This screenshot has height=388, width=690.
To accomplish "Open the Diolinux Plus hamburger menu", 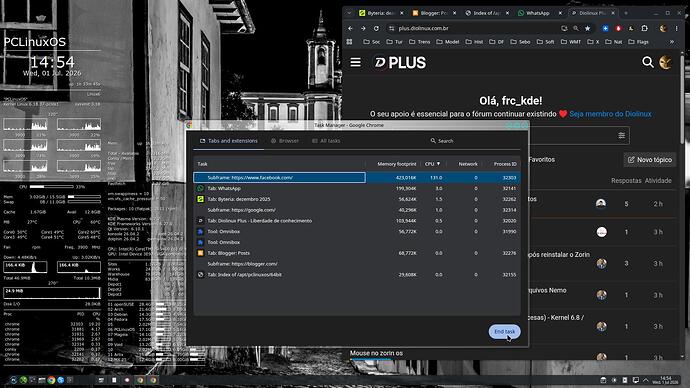I will [356, 62].
